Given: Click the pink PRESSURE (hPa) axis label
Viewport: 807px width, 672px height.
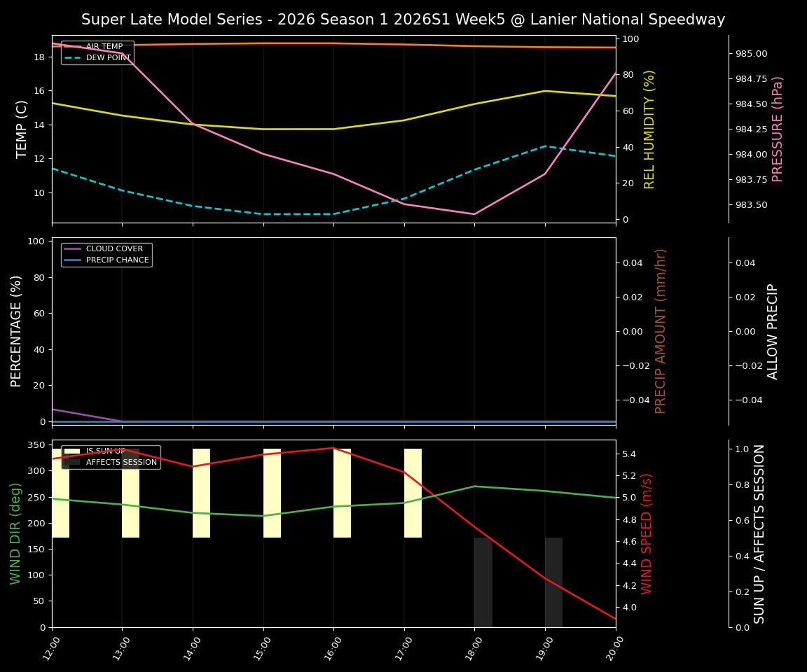Looking at the screenshot, I should pos(778,126).
